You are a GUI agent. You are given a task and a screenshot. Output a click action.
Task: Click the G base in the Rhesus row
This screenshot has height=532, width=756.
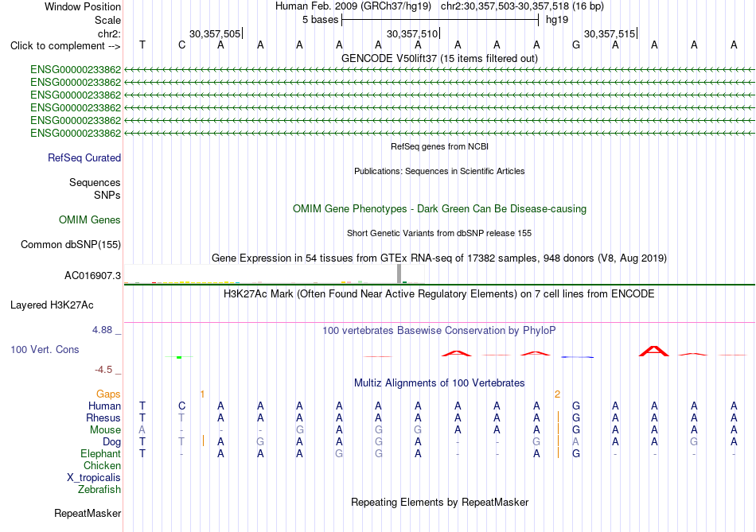[x=575, y=417]
